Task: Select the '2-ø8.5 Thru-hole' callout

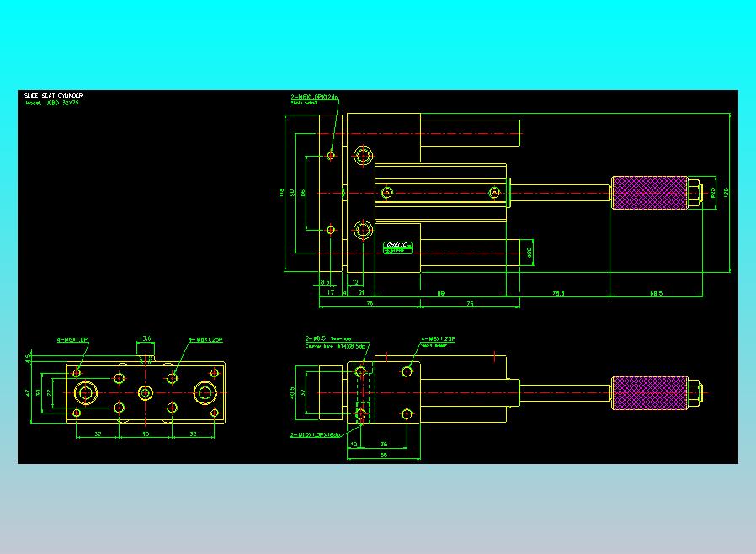Action: (x=328, y=339)
